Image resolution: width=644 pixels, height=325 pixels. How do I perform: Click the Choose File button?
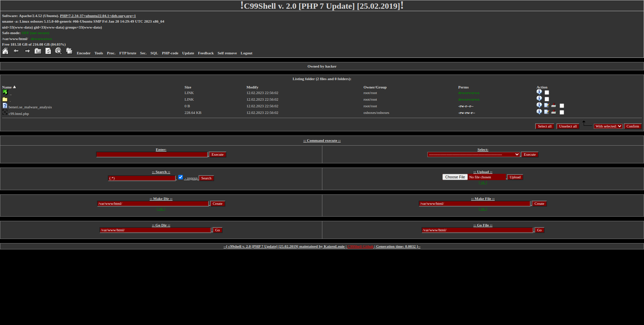[455, 177]
